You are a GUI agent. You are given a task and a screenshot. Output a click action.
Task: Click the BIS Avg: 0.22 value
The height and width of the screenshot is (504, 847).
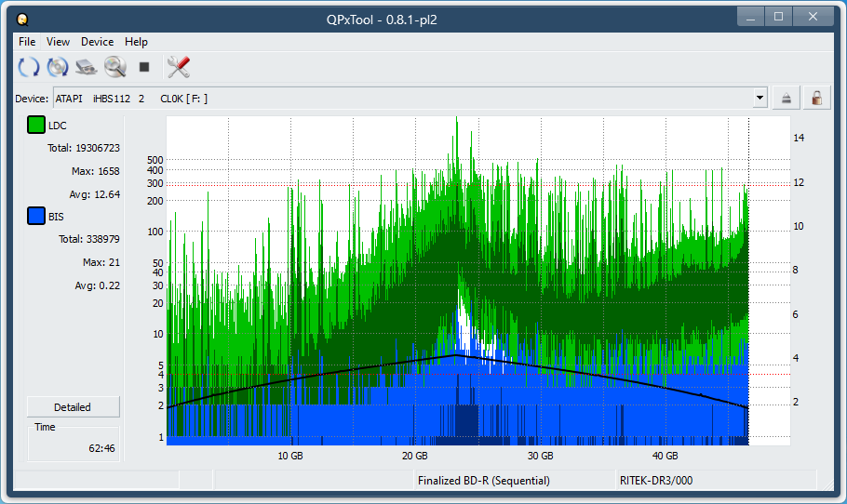coord(97,285)
